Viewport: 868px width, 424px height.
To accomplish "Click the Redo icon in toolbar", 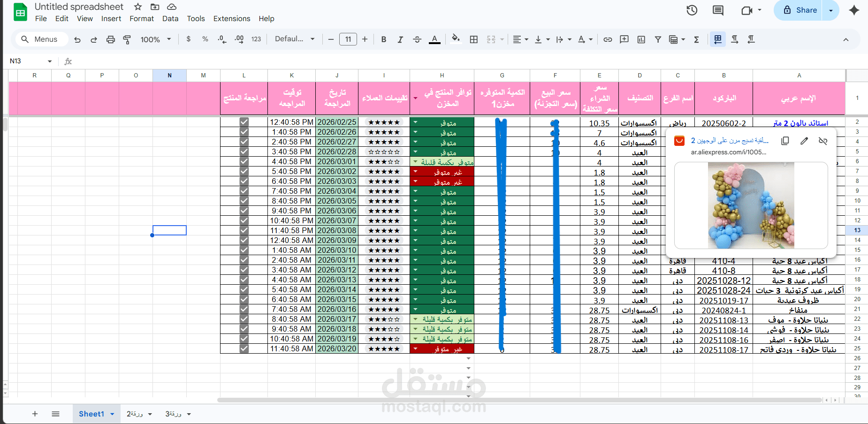I will 94,39.
